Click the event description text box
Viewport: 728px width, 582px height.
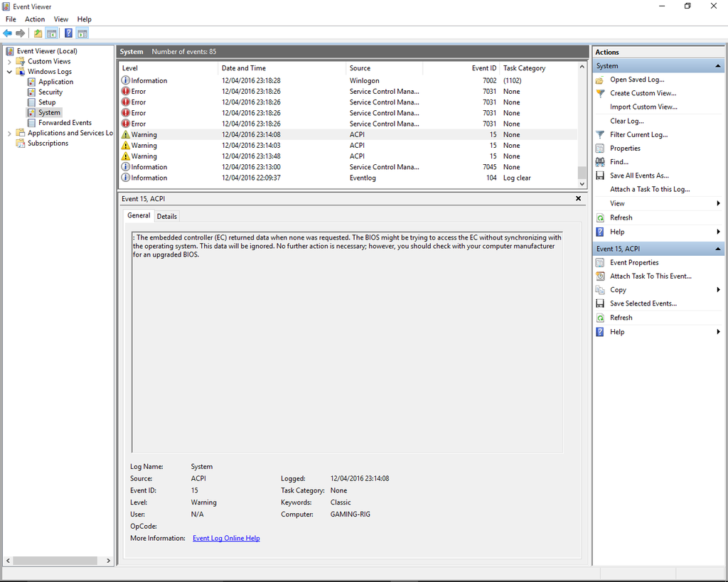click(x=347, y=342)
